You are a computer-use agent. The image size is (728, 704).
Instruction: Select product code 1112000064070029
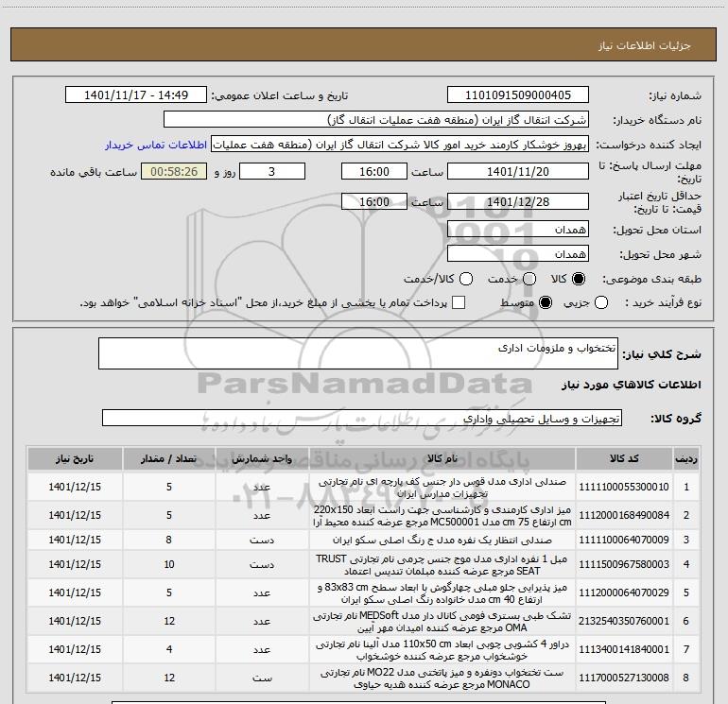[x=624, y=592]
